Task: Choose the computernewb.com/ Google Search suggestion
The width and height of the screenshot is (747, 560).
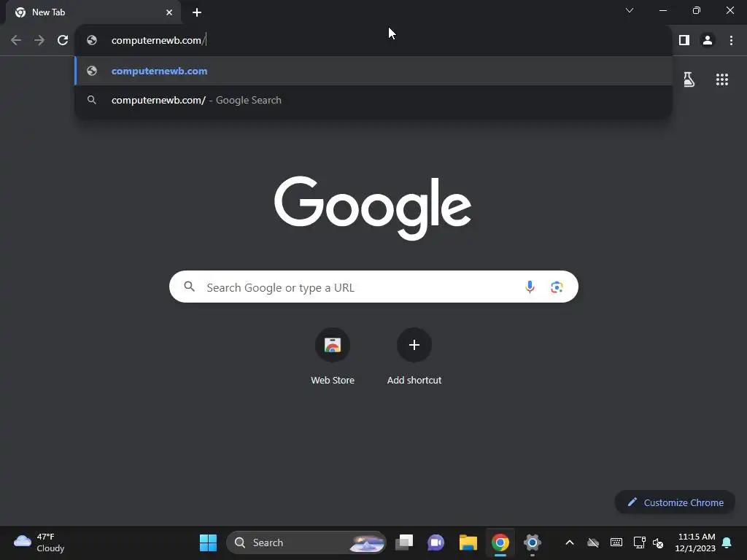Action: point(373,100)
